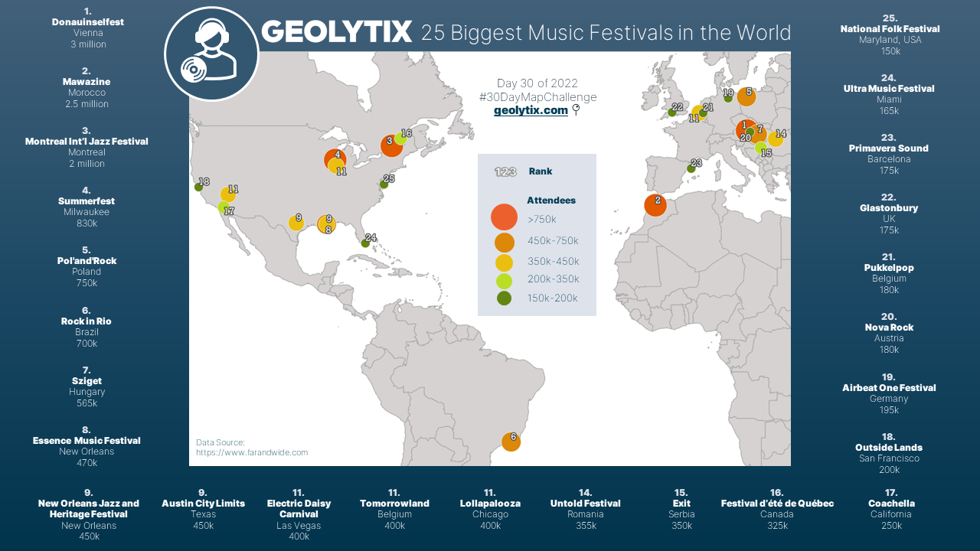Select map marker 2 in Morocco
This screenshot has width=980, height=551.
(x=655, y=204)
